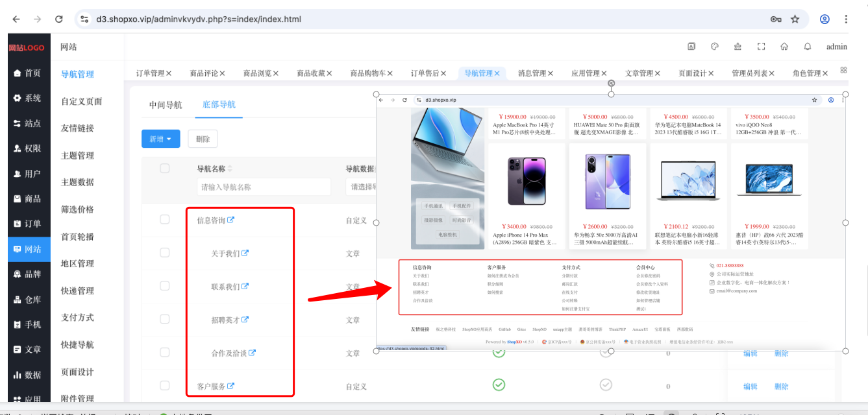Open the external link icon beside 关于我们
The image size is (868, 415).
245,253
